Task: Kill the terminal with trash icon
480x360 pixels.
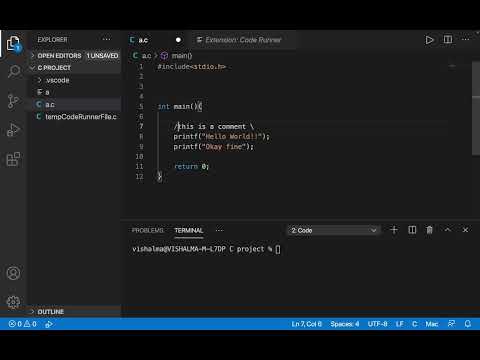Action: (x=429, y=230)
